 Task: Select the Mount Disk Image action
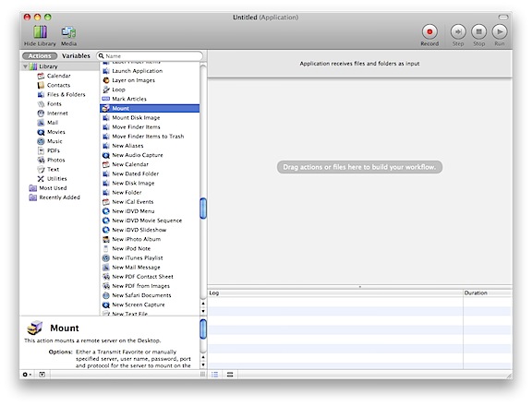coord(150,117)
